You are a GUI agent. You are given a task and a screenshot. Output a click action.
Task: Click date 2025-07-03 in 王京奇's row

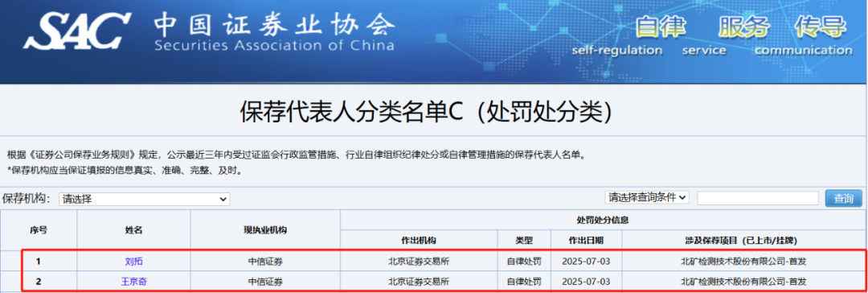[x=586, y=282]
